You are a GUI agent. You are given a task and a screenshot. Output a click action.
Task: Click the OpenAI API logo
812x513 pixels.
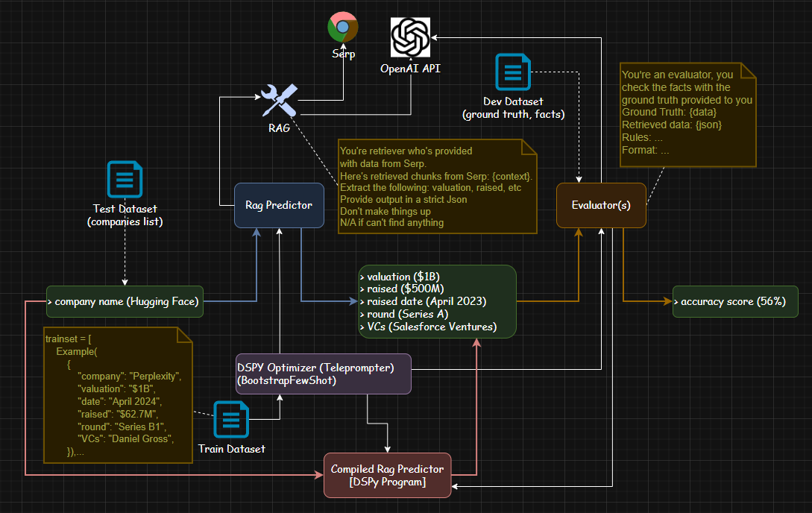coord(410,37)
